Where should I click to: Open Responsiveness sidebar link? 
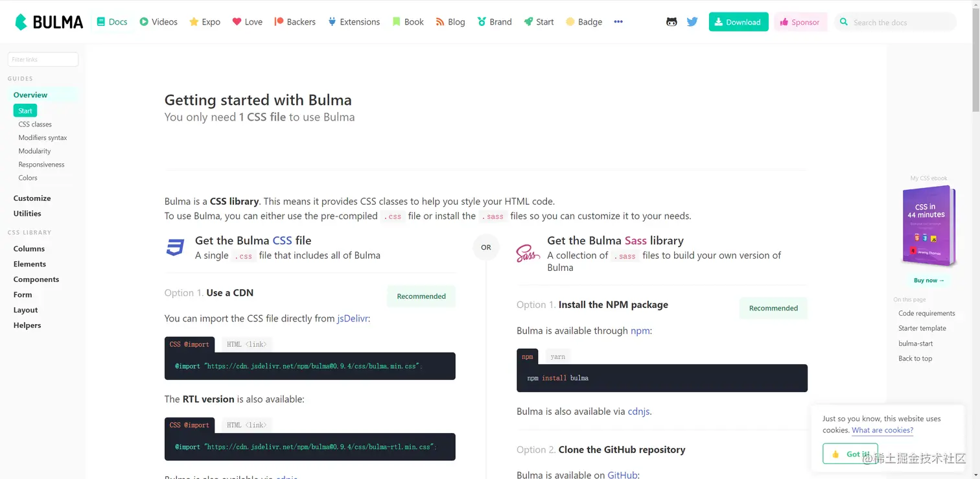41,165
